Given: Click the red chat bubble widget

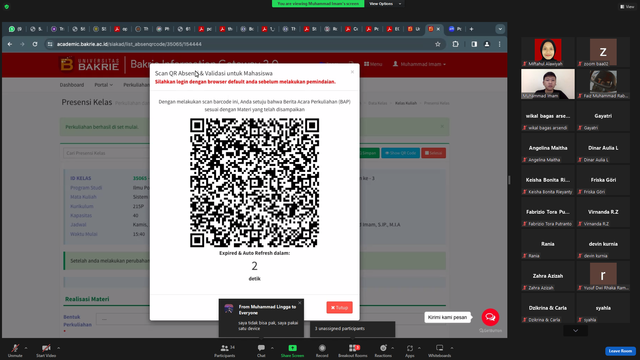Looking at the screenshot, I should tap(490, 317).
